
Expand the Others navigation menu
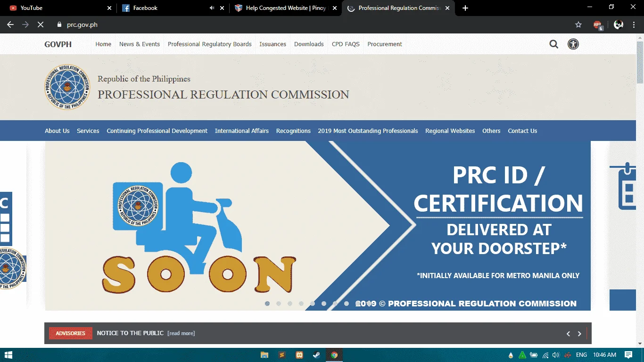[491, 131]
